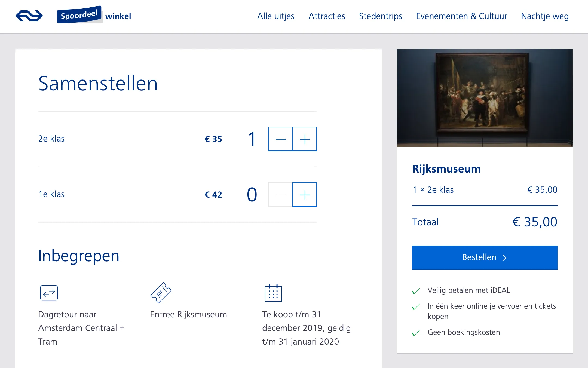Click the € 42 price
Screen dimensions: 588x368
(x=213, y=195)
